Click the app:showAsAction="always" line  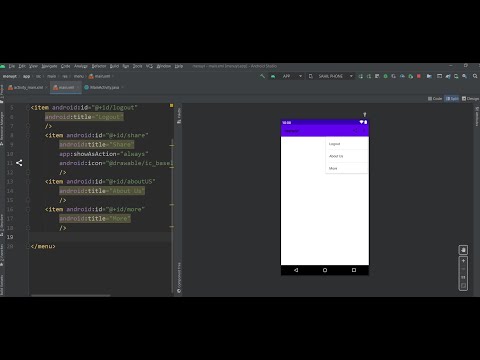(x=104, y=154)
